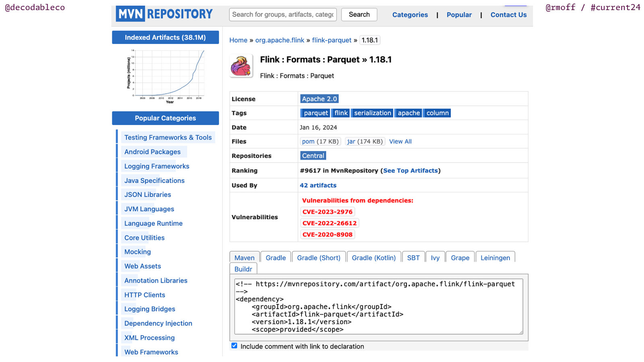The width and height of the screenshot is (644, 362).
Task: Click the MVN Repository logo
Action: tap(164, 14)
